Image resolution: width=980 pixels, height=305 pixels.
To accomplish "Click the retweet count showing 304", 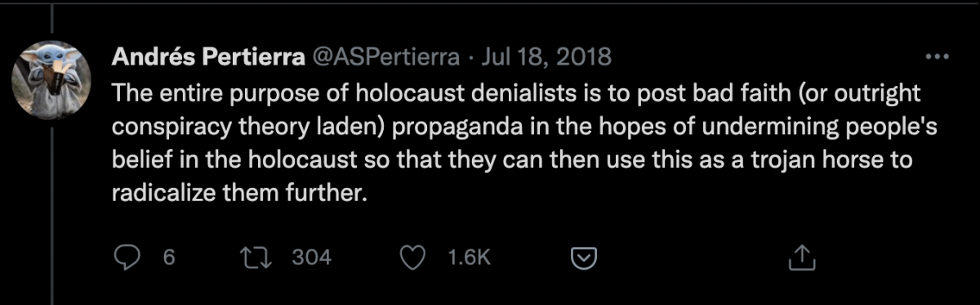I will [x=312, y=257].
